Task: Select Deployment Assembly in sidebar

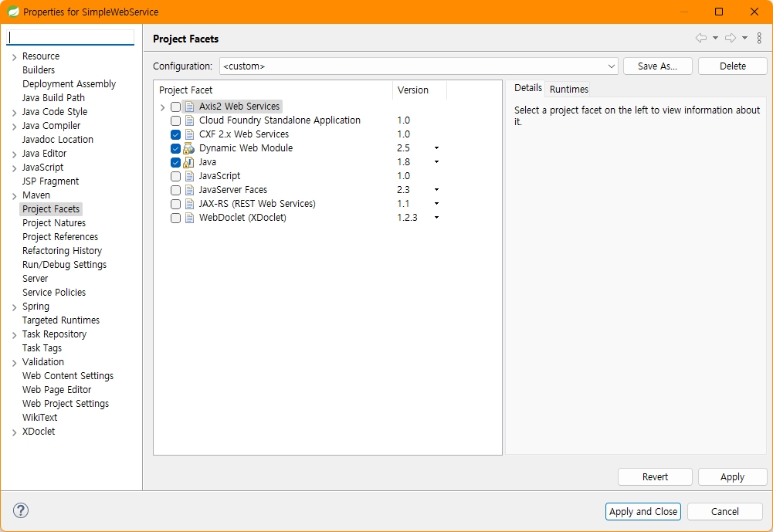Action: 69,84
